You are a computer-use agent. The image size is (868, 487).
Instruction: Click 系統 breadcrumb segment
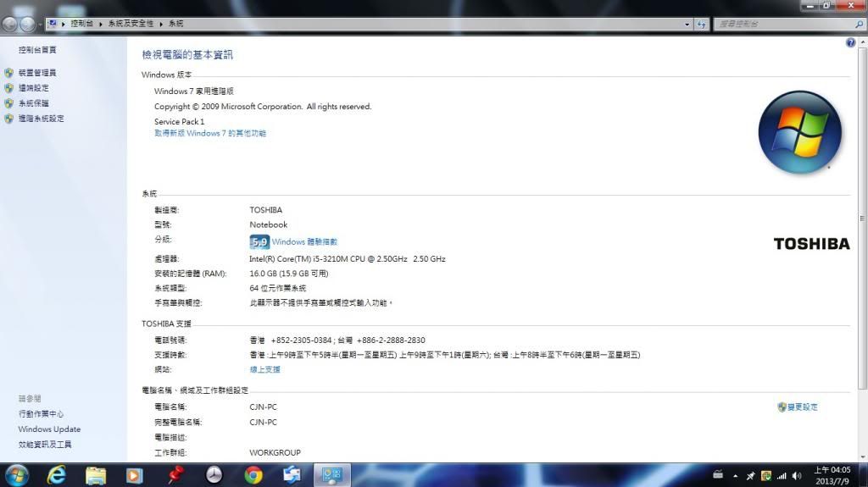click(x=176, y=23)
